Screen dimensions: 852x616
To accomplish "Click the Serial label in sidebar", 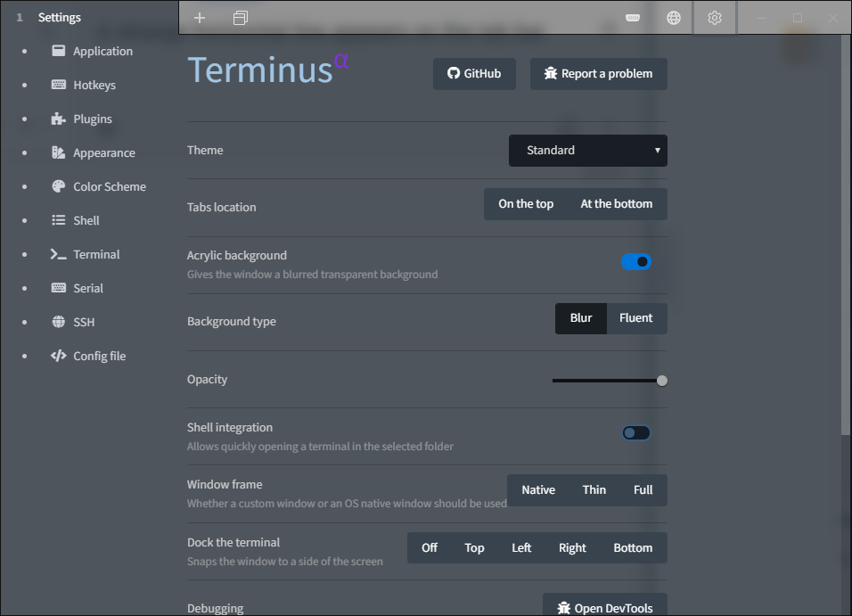I will (88, 288).
